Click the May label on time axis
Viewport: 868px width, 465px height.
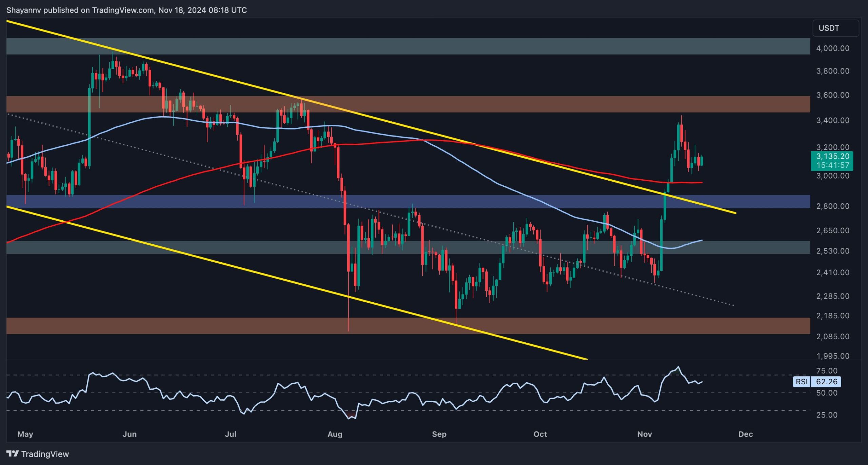[25, 434]
